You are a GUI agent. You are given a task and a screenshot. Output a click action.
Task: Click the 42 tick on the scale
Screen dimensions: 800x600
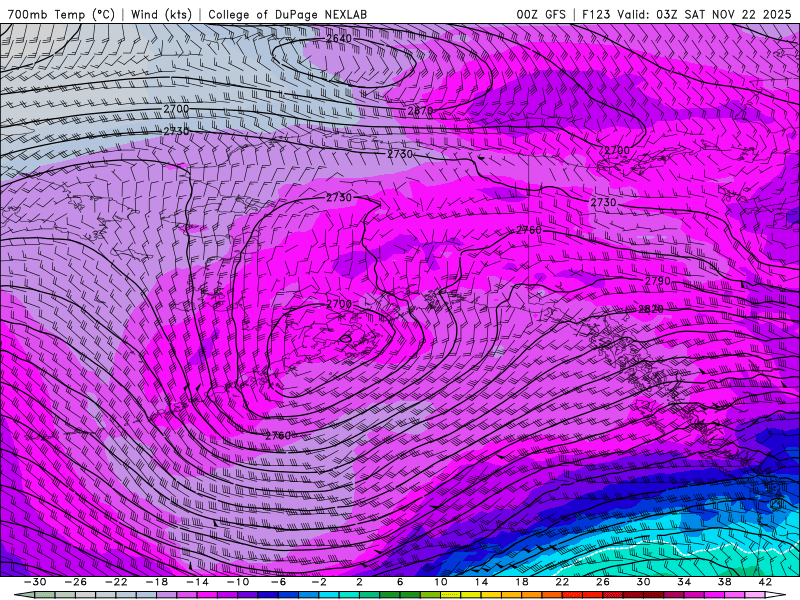click(x=765, y=582)
